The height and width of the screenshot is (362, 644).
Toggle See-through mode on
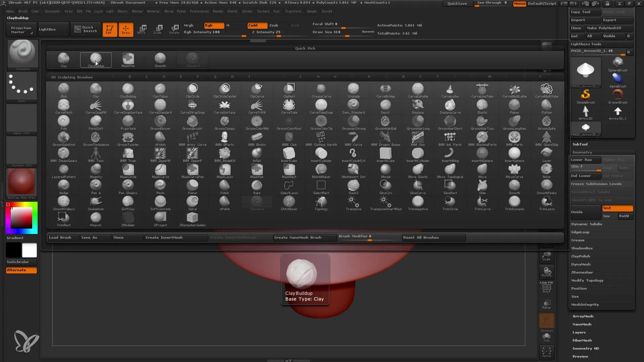point(492,4)
